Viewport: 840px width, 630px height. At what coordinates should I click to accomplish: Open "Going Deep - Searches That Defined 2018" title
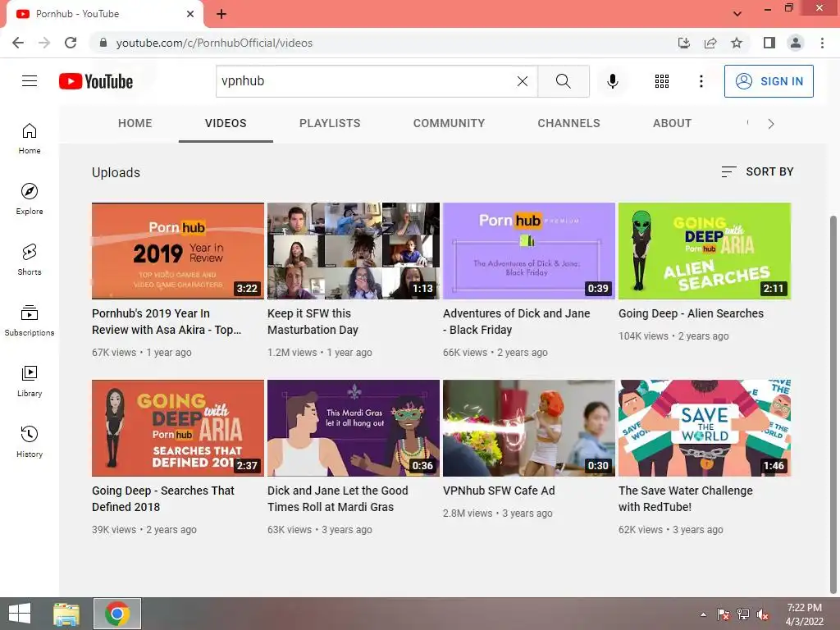[163, 499]
